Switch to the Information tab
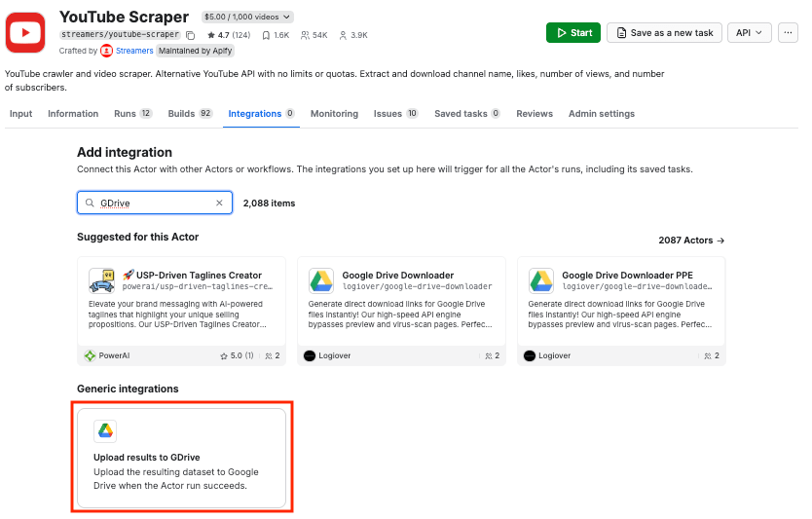 click(x=73, y=114)
